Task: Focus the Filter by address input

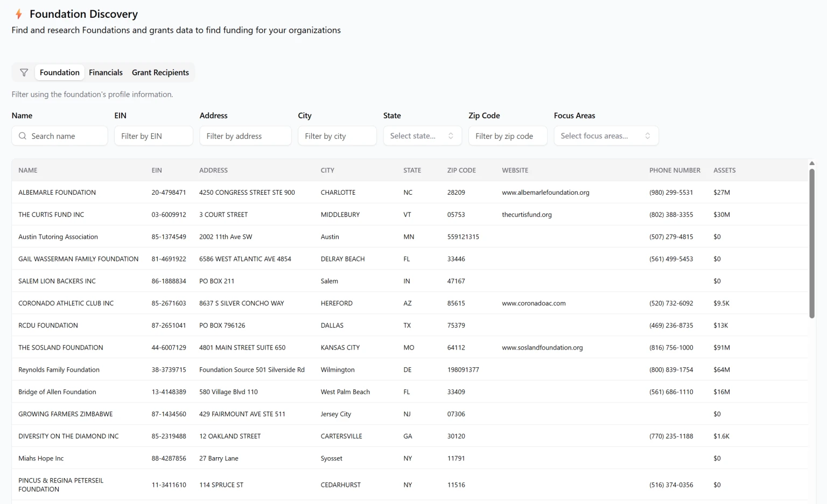Action: pyautogui.click(x=246, y=136)
